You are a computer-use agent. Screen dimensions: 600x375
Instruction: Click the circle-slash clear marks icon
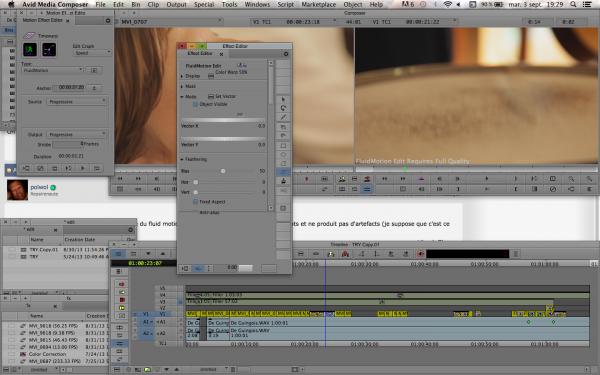553,189
